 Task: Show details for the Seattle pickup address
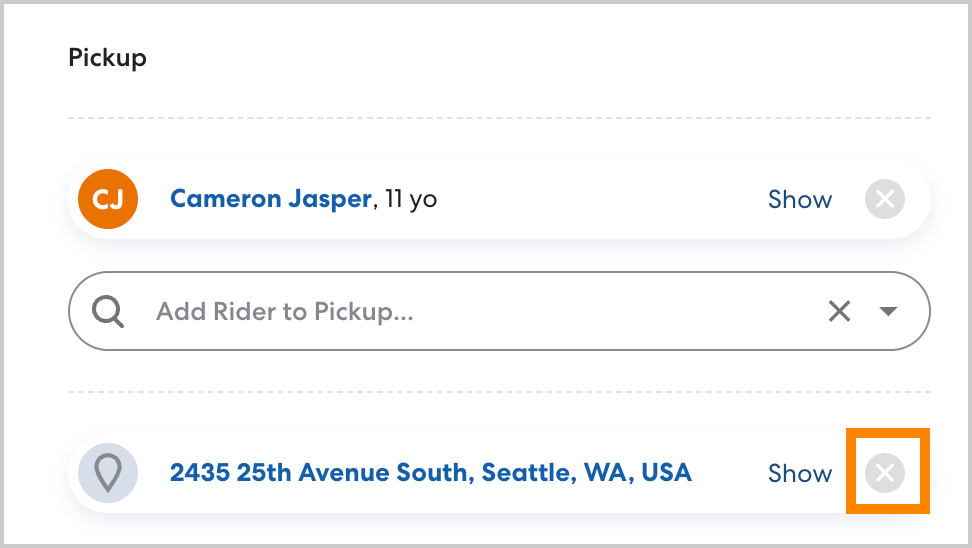[799, 473]
